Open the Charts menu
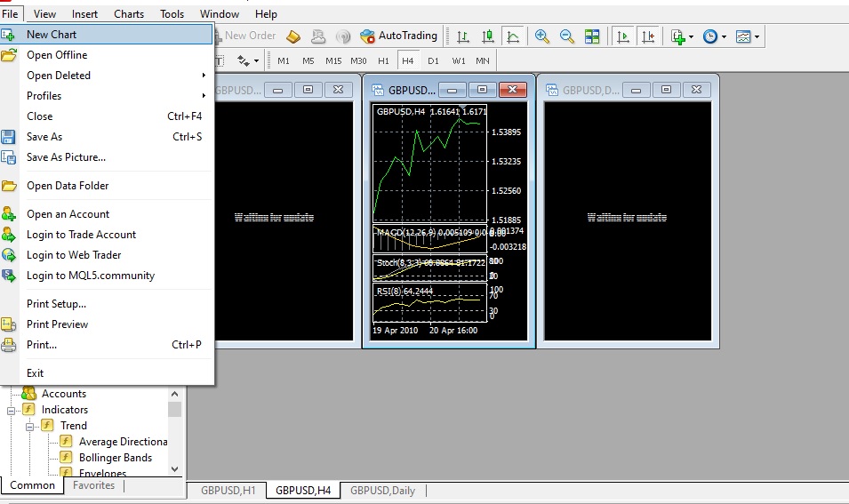The image size is (849, 504). point(129,14)
